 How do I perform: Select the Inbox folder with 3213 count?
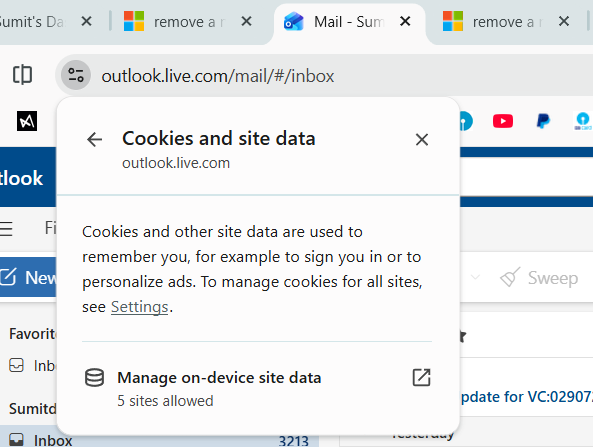tap(159, 439)
